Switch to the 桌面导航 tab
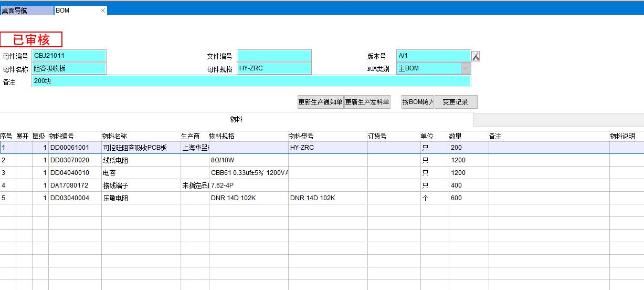The width and height of the screenshot is (644, 290). click(26, 11)
